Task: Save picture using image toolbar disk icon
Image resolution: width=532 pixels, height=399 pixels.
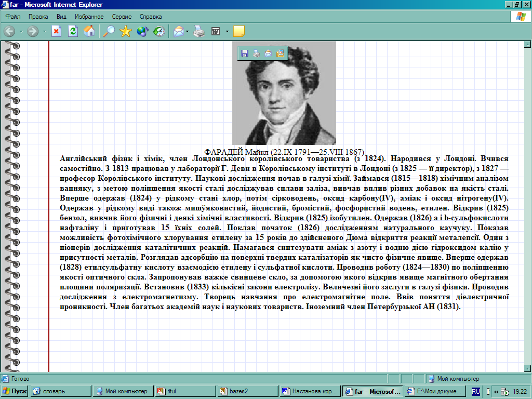Action: click(x=245, y=54)
